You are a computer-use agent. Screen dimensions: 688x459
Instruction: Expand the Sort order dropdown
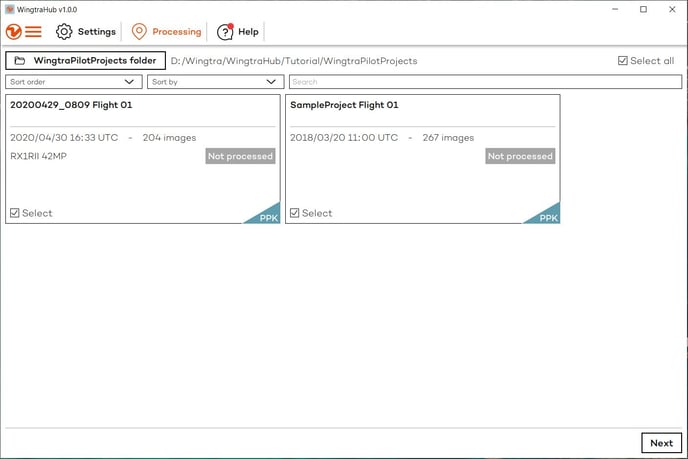click(x=74, y=82)
